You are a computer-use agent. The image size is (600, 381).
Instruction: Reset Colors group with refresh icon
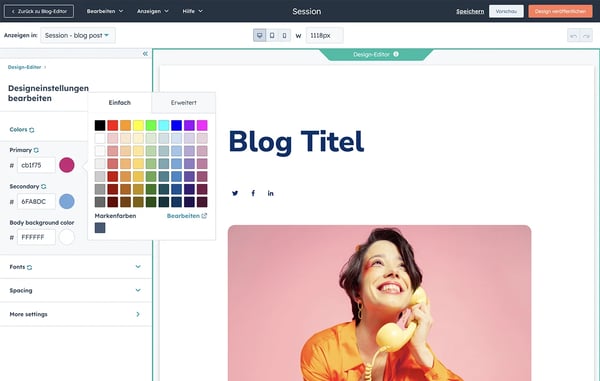click(32, 130)
